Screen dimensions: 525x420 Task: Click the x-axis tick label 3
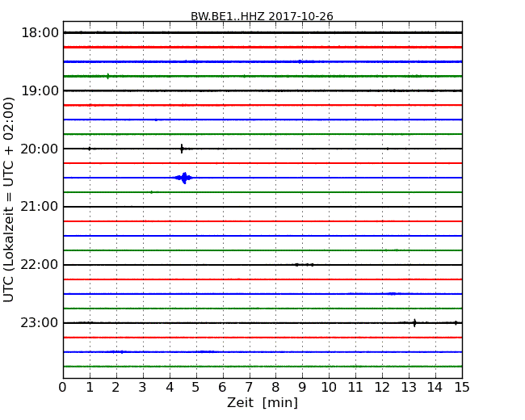142,387
